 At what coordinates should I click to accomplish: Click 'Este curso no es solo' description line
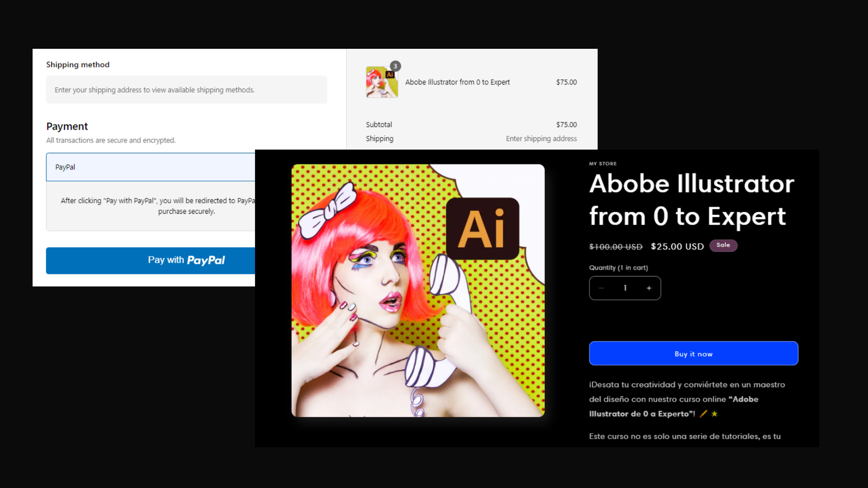pyautogui.click(x=685, y=436)
